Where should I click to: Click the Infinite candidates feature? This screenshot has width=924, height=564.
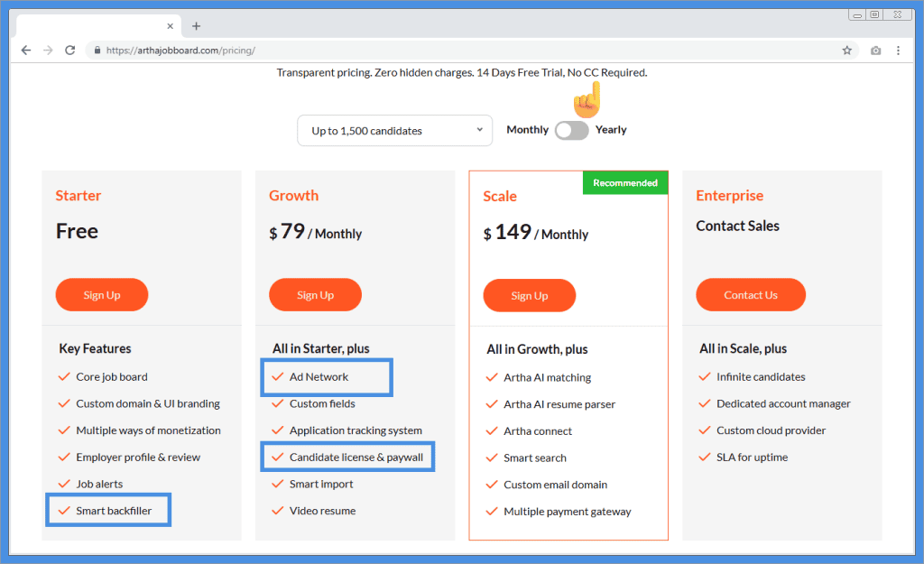pyautogui.click(x=761, y=376)
